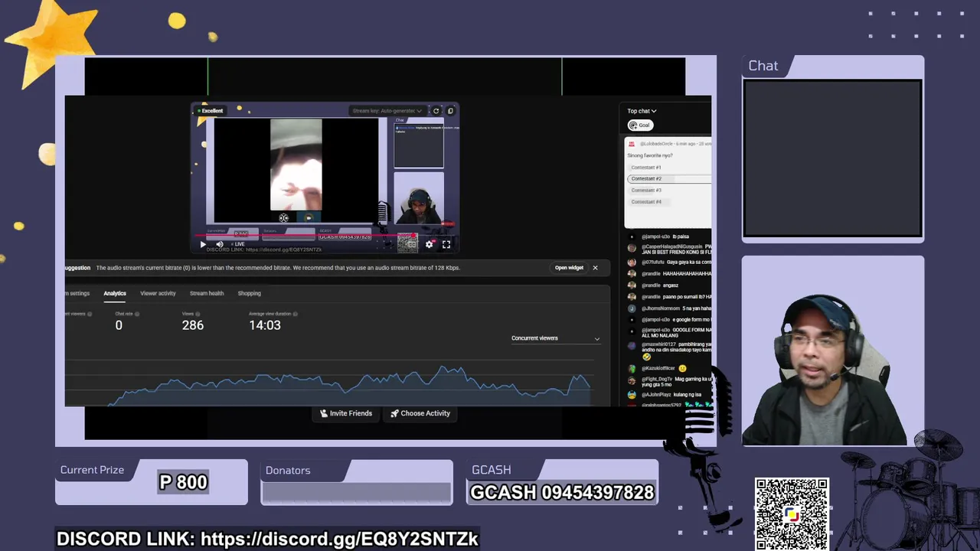Click the QR code image
This screenshot has width=980, height=551.
[x=792, y=514]
